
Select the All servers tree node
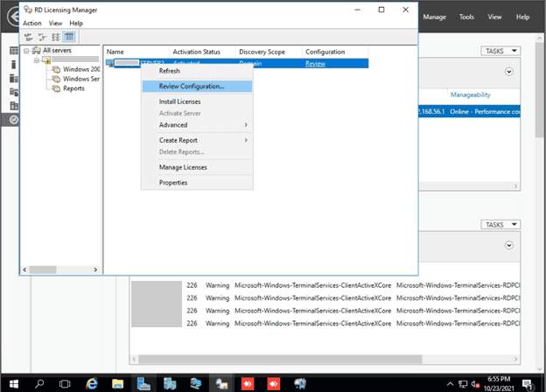(x=57, y=50)
